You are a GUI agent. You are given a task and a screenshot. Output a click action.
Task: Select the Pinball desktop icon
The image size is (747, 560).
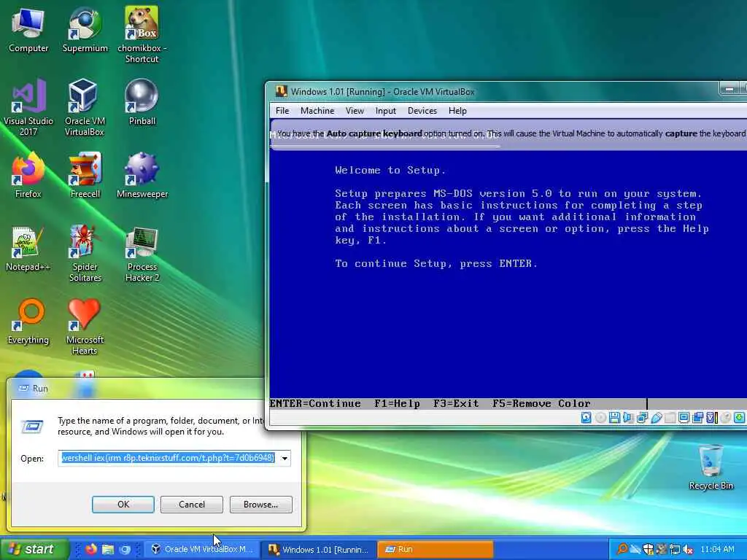[x=142, y=102]
